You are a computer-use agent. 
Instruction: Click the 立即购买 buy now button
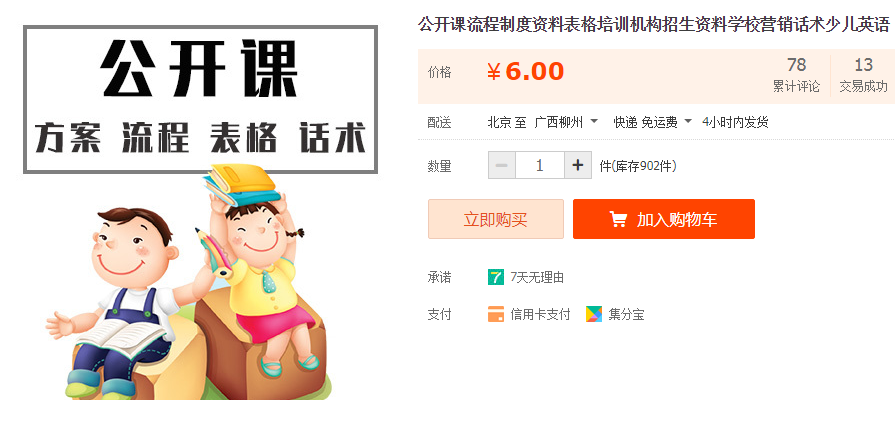[495, 219]
